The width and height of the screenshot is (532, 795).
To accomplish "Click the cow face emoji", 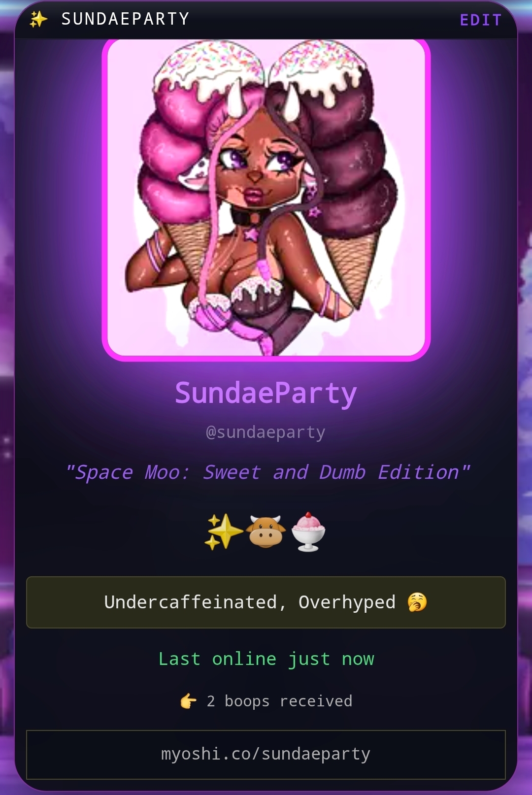I will [266, 531].
